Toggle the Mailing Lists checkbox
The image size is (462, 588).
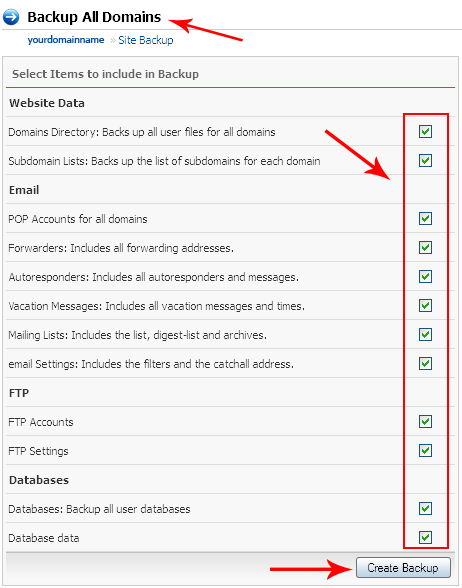tap(425, 334)
